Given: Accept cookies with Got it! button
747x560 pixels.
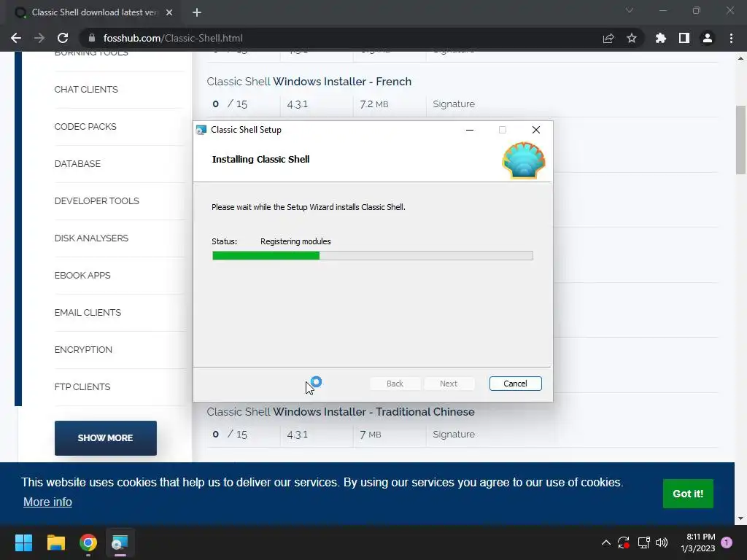Looking at the screenshot, I should (x=688, y=494).
